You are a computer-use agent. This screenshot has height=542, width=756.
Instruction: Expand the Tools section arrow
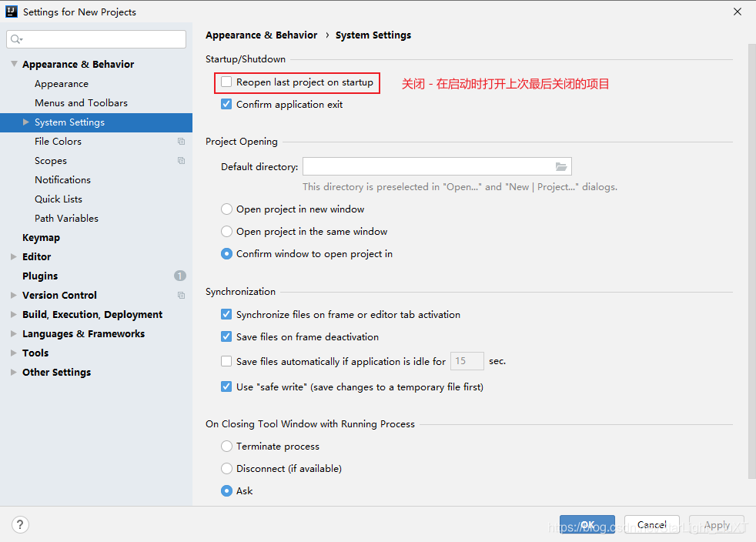pyautogui.click(x=14, y=353)
